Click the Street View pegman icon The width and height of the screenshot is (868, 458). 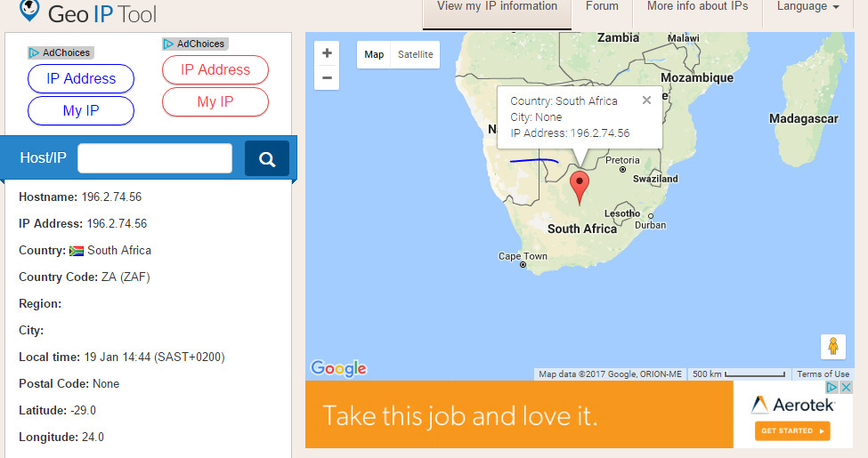coord(832,347)
